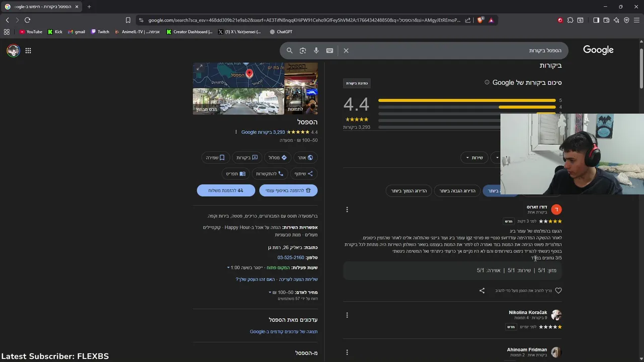Open the שירות topic filter dropdown
This screenshot has height=362, width=644.
point(474,158)
